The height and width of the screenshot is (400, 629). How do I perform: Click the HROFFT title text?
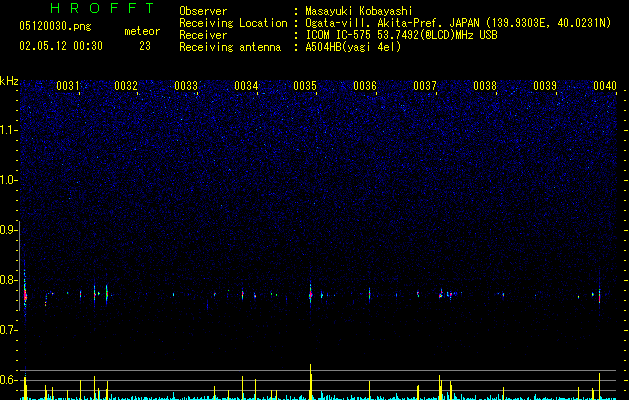[102, 8]
